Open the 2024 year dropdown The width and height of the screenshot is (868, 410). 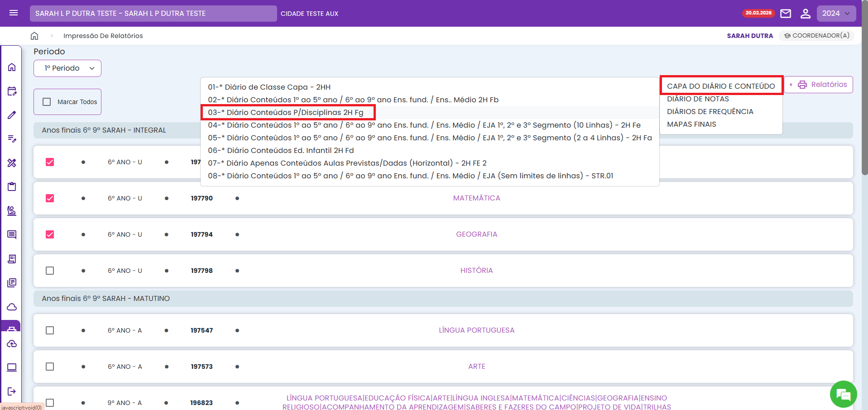point(836,14)
